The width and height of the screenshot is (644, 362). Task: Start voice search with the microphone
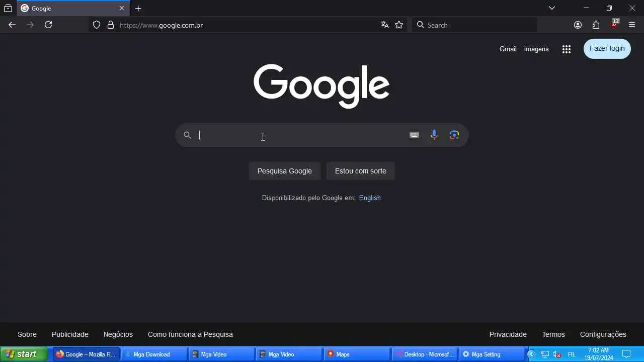point(434,135)
